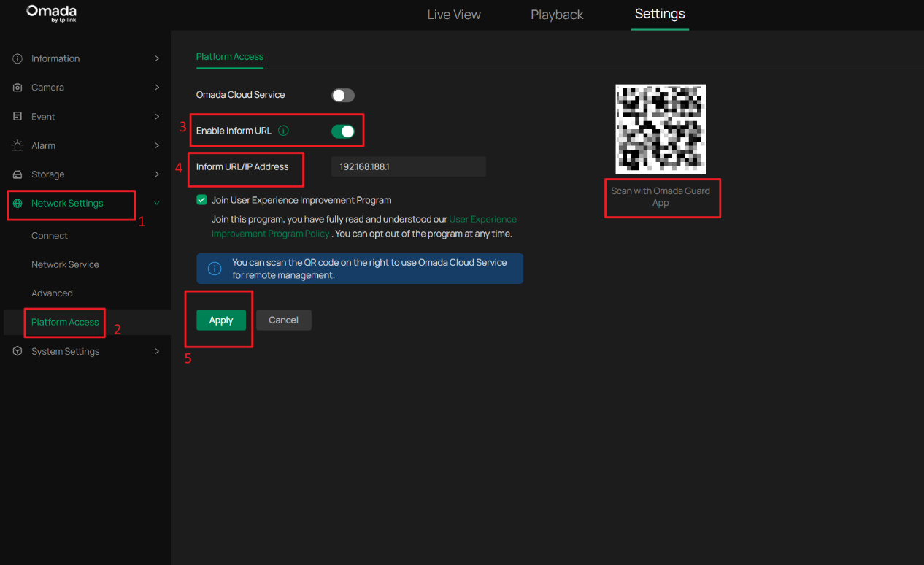The image size is (924, 565).
Task: Open Platform Access in sidebar
Action: click(x=65, y=322)
